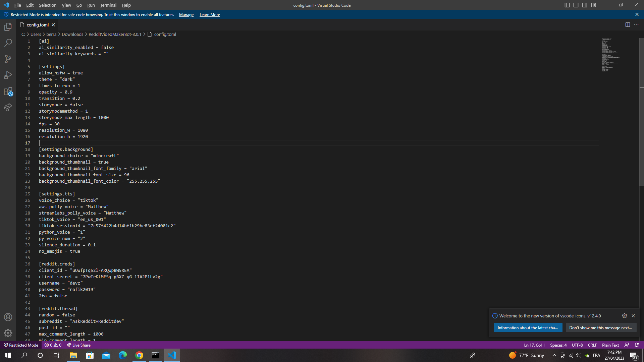This screenshot has width=644, height=362.
Task: Toggle the Primary Side Bar visibility
Action: [x=567, y=5]
